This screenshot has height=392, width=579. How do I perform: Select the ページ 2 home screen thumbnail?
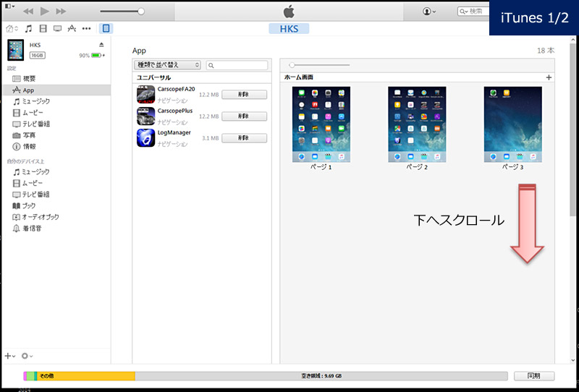[x=417, y=124]
